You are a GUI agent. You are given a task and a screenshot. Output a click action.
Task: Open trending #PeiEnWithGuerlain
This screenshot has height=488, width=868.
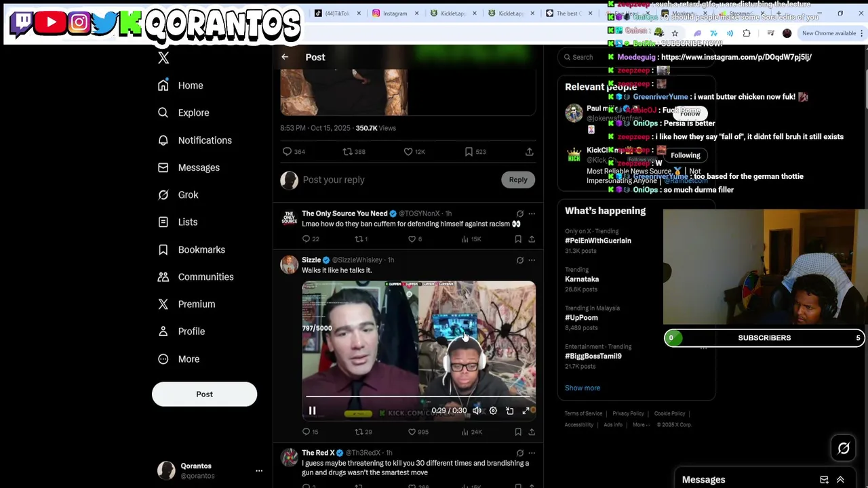pyautogui.click(x=598, y=241)
